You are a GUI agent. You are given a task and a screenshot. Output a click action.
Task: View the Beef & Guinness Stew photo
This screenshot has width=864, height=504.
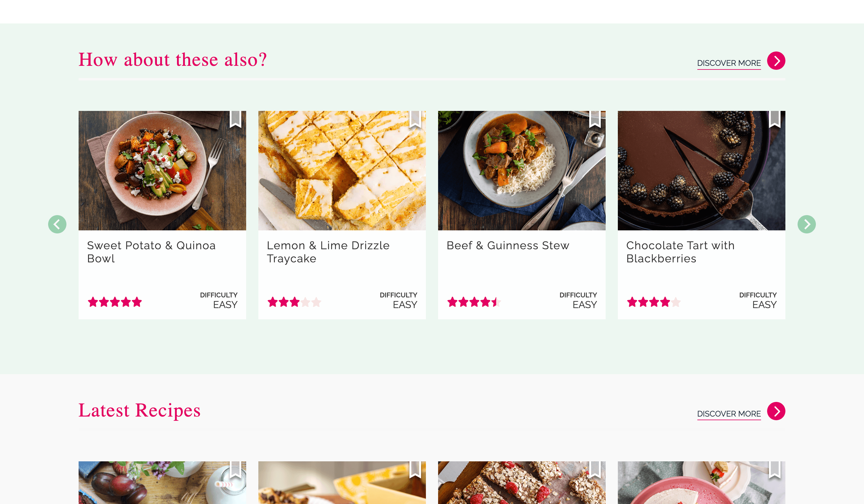click(x=522, y=170)
